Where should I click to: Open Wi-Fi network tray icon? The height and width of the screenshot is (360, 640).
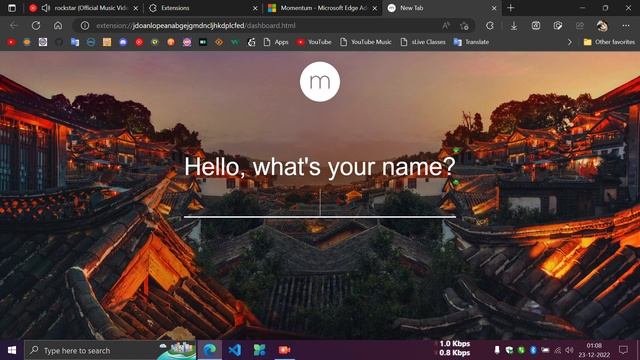(558, 350)
